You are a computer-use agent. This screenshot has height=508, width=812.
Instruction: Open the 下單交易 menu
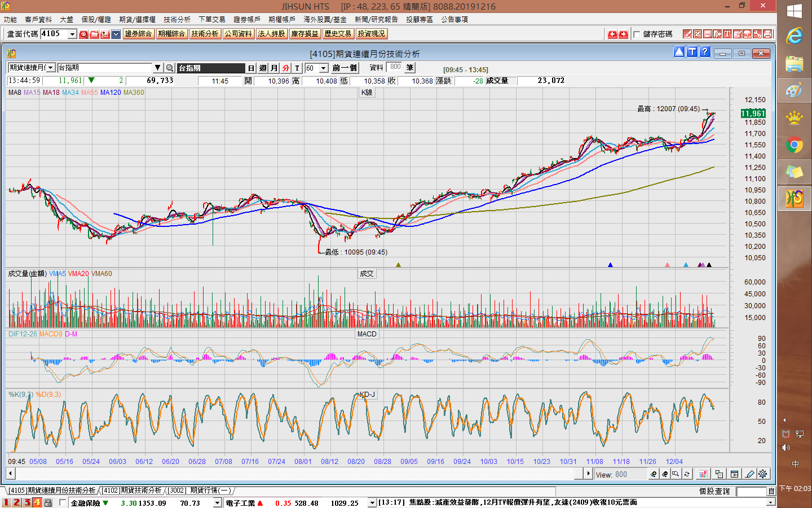[212, 19]
